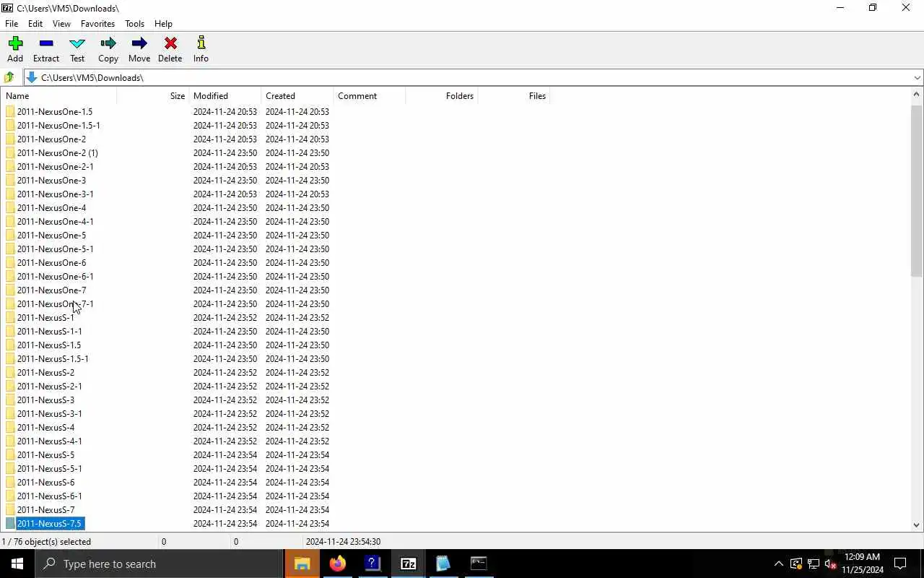924x578 pixels.
Task: Open File Explorer from the taskbar
Action: coord(302,564)
